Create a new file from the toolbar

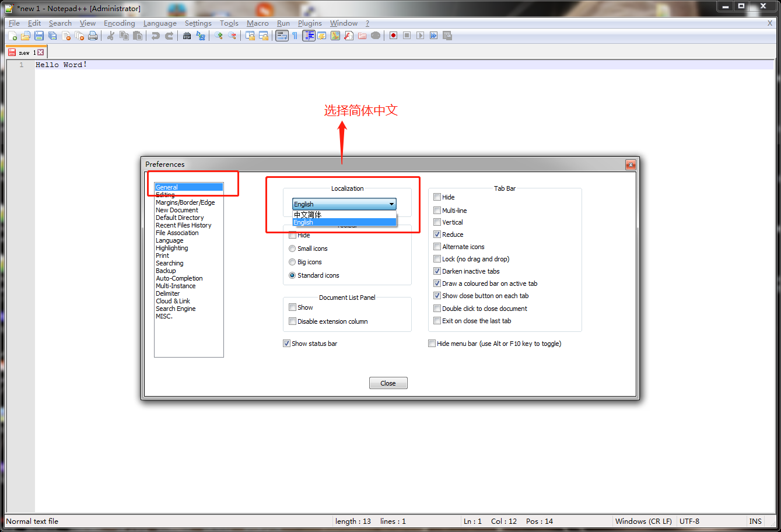pos(12,36)
